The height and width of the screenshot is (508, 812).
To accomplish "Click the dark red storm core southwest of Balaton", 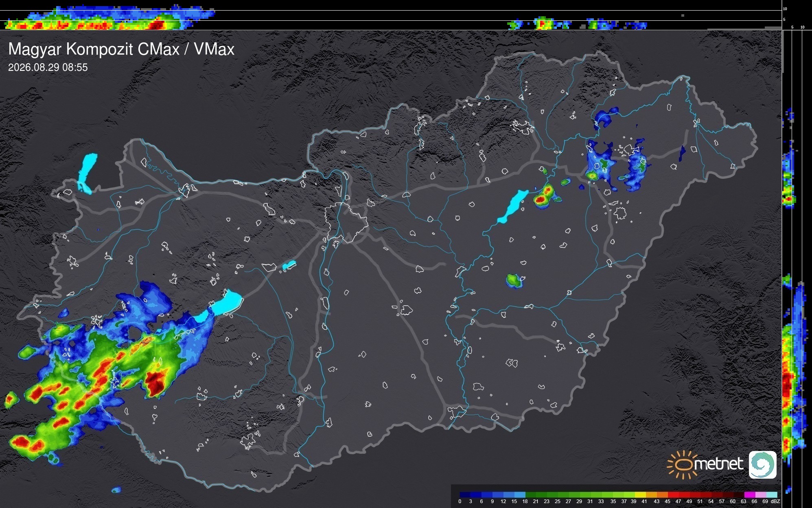I will [x=156, y=383].
